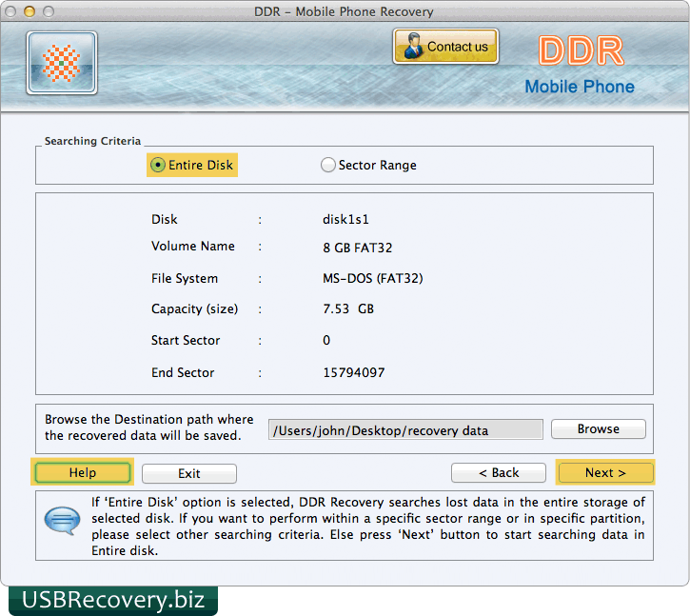Image resolution: width=690 pixels, height=616 pixels.
Task: Click the Searching Criteria group title
Action: click(x=92, y=141)
